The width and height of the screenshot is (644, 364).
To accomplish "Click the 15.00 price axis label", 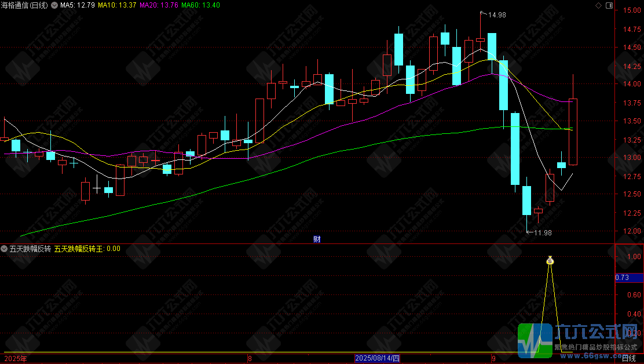I will 632,10.
